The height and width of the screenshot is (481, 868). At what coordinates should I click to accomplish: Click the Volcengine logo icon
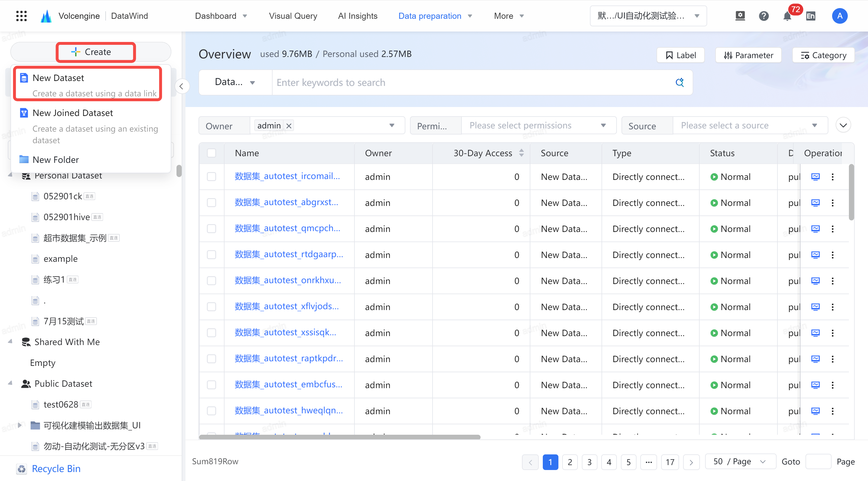(46, 16)
